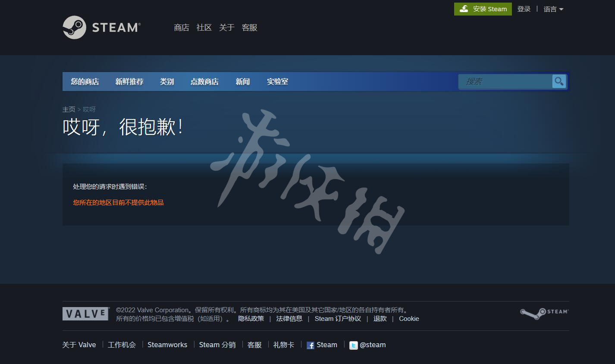The height and width of the screenshot is (364, 615).
Task: Open the 商店 menu
Action: [x=182, y=28]
